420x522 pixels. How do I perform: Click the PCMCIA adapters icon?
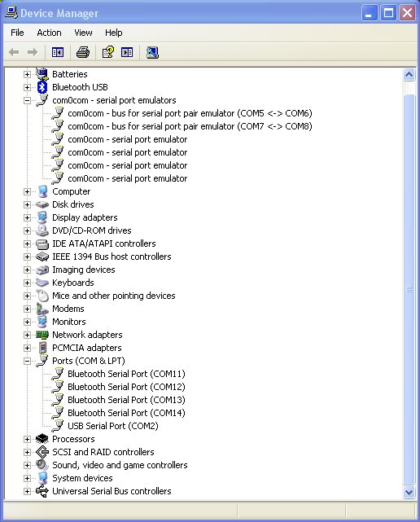point(42,348)
